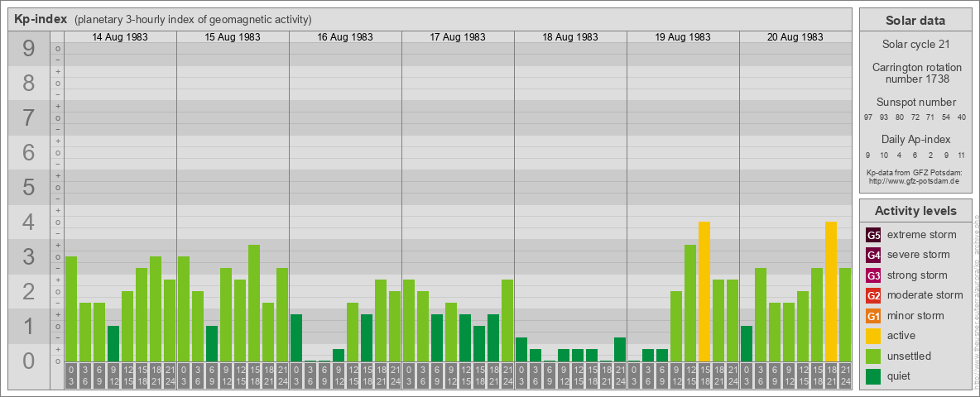Screen dimensions: 980x397
Task: Click the G1 minor storm badge
Action: pos(873,316)
